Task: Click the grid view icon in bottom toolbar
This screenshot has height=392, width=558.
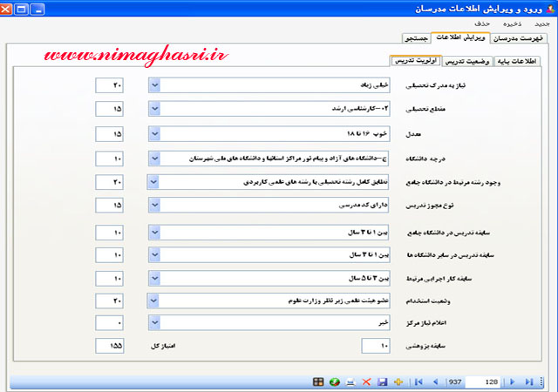Action: [x=319, y=382]
